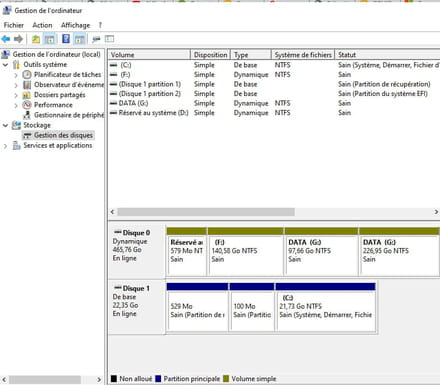Collapse the Stockage node
This screenshot has width=440, height=385.
pyautogui.click(x=5, y=125)
